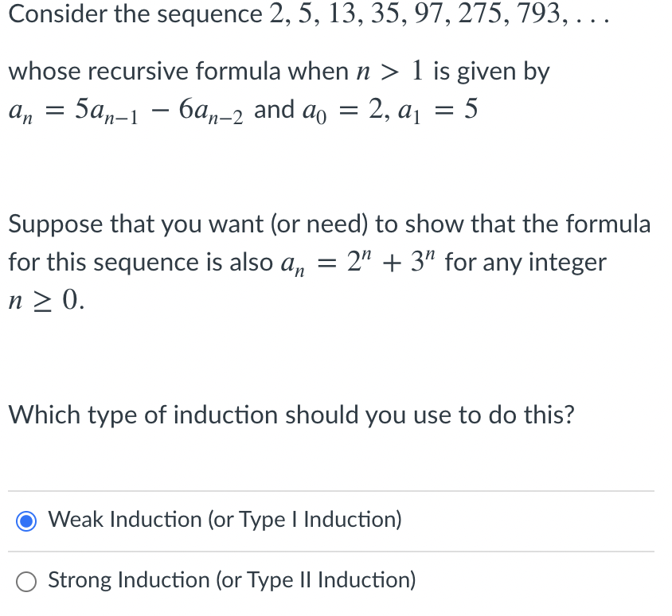The height and width of the screenshot is (616, 672).
Task: Click the 'Which type of induction' question text
Action: click(x=291, y=415)
